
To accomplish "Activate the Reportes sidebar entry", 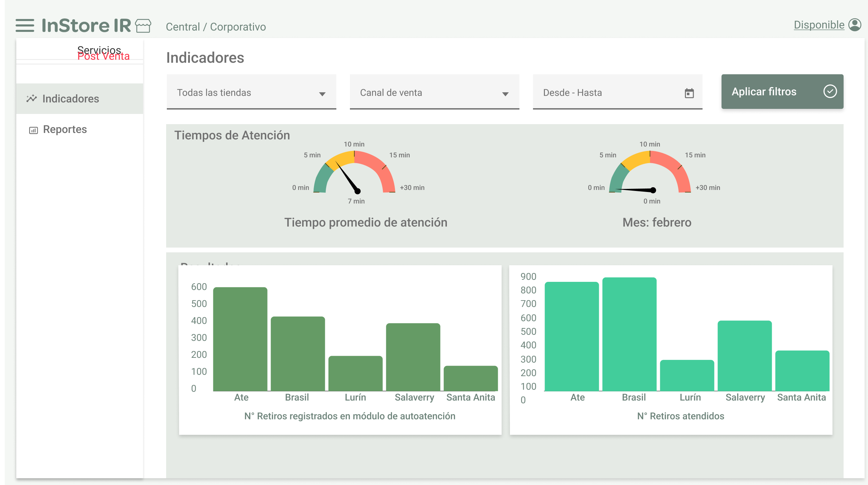I will click(x=64, y=129).
